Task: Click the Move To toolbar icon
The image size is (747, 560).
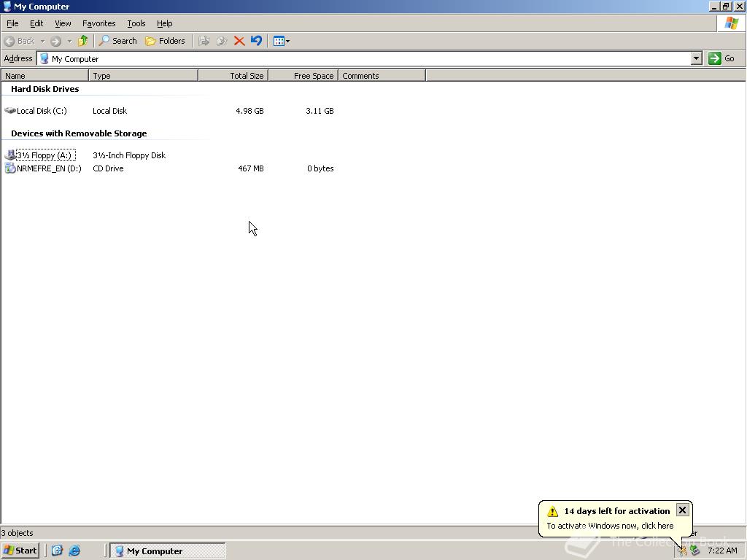Action: tap(204, 41)
